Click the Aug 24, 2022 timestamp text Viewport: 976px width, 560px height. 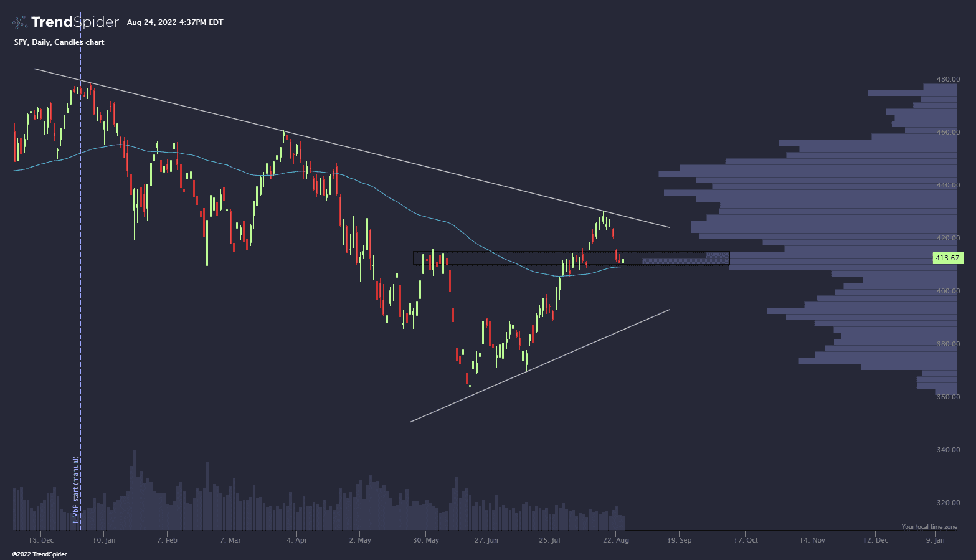(175, 22)
